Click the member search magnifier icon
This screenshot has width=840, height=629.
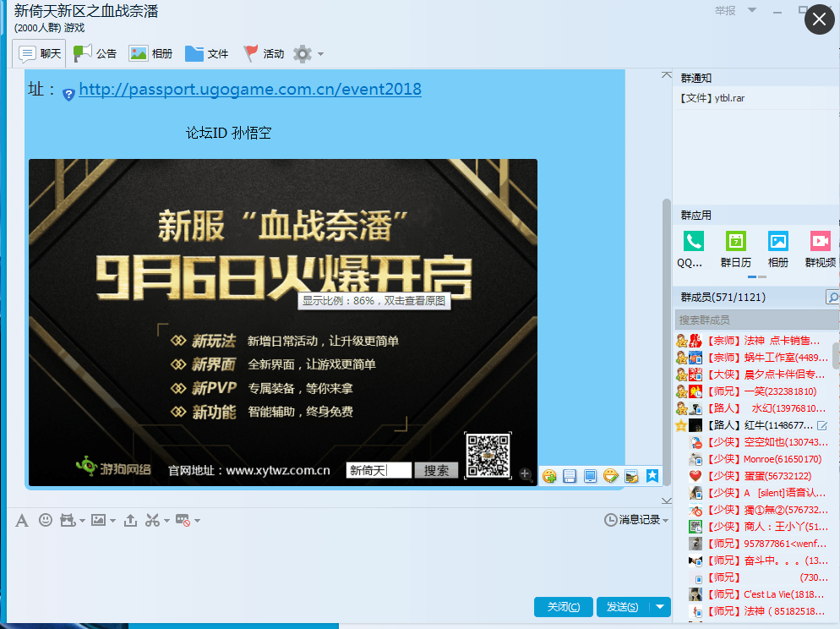[x=832, y=297]
